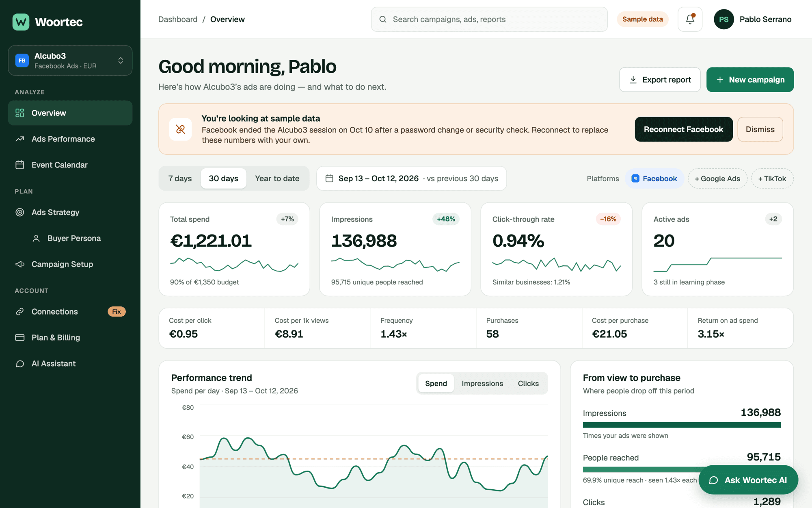This screenshot has height=508, width=812.
Task: Click the AI Assistant chat icon
Action: (x=19, y=364)
